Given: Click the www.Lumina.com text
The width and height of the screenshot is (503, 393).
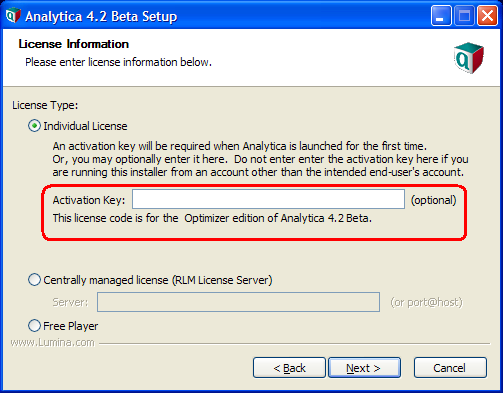Looking at the screenshot, I should tap(53, 342).
